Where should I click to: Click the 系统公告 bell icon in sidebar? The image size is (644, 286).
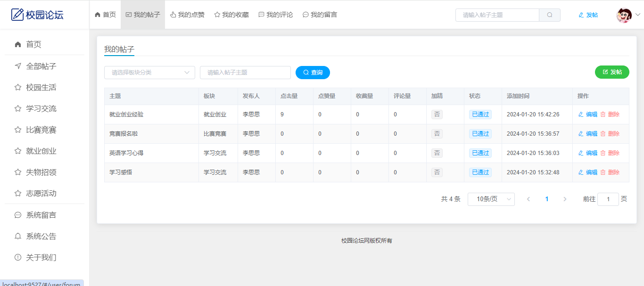[18, 236]
